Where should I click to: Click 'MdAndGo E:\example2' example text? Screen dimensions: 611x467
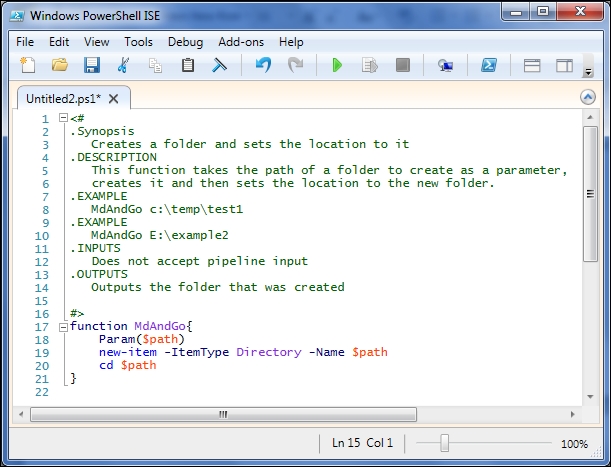(160, 235)
